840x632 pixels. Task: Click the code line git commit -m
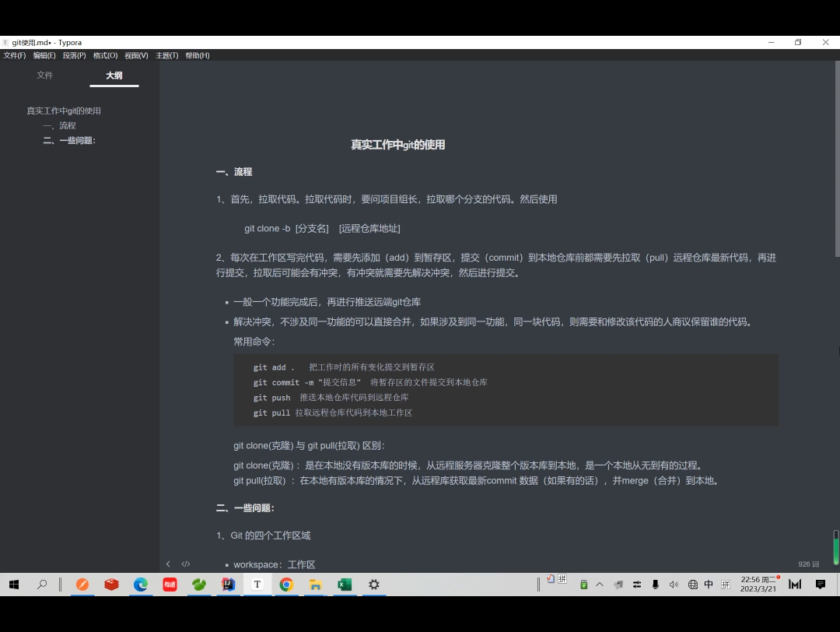click(370, 382)
